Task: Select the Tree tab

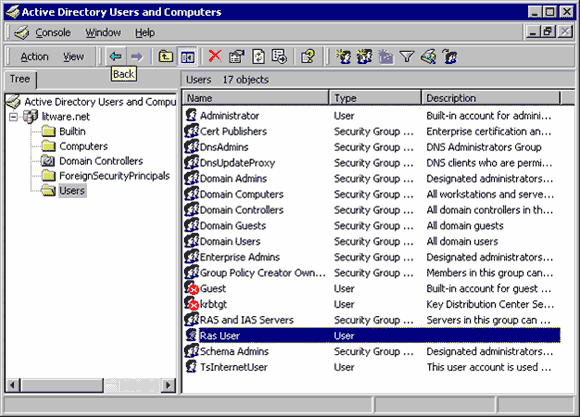Action: [20, 79]
